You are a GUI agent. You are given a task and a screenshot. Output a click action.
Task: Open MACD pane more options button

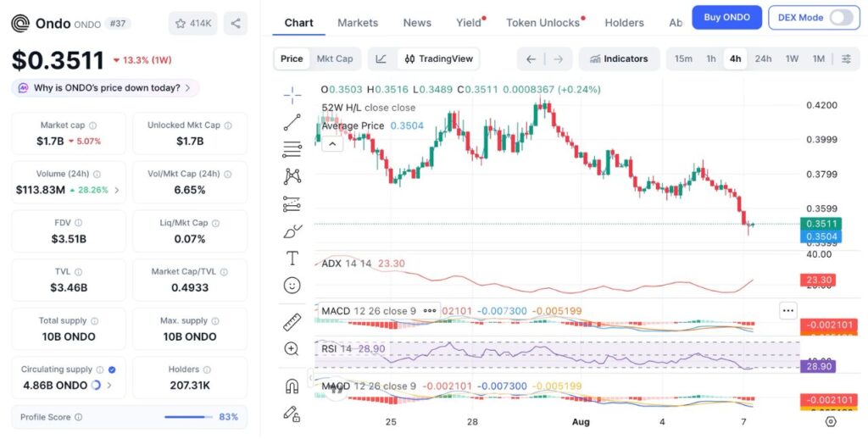point(787,310)
